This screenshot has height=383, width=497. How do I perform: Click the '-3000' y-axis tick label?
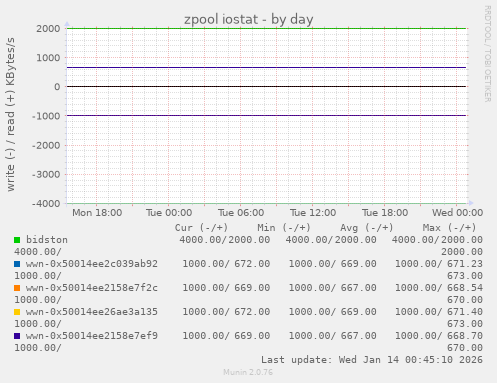pyautogui.click(x=46, y=174)
